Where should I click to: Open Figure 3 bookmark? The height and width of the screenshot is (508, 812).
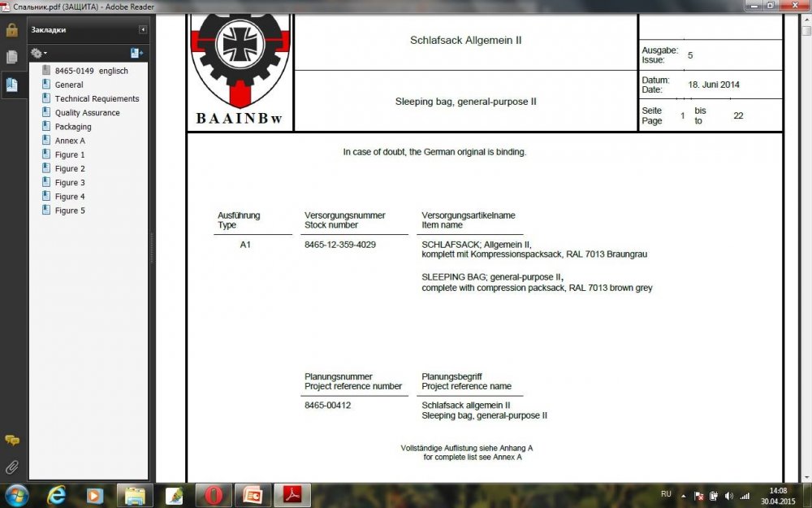[69, 182]
